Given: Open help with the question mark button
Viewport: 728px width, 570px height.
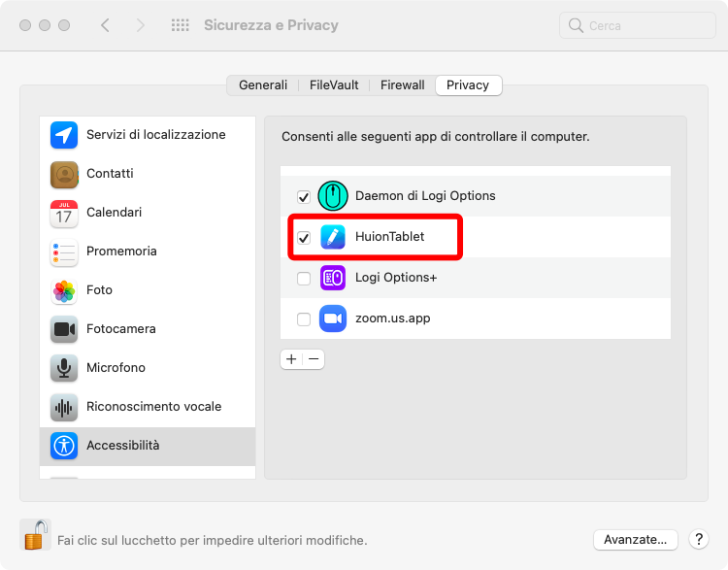Looking at the screenshot, I should tap(698, 539).
